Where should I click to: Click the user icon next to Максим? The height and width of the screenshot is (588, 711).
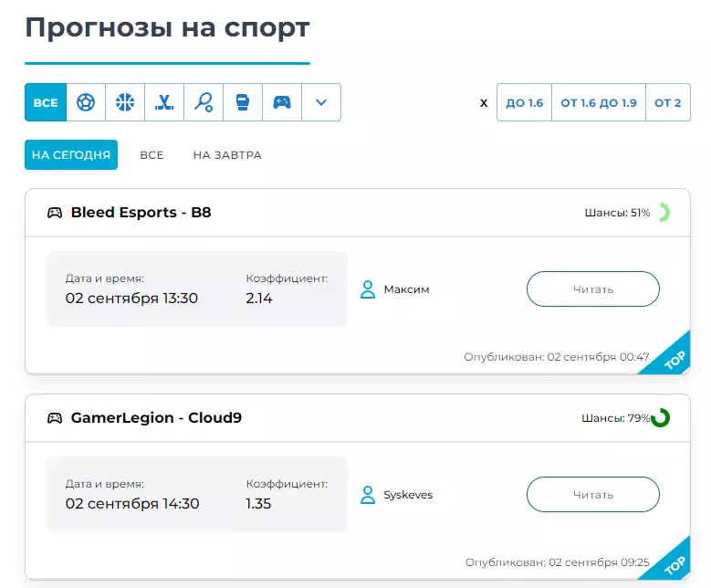pos(368,289)
